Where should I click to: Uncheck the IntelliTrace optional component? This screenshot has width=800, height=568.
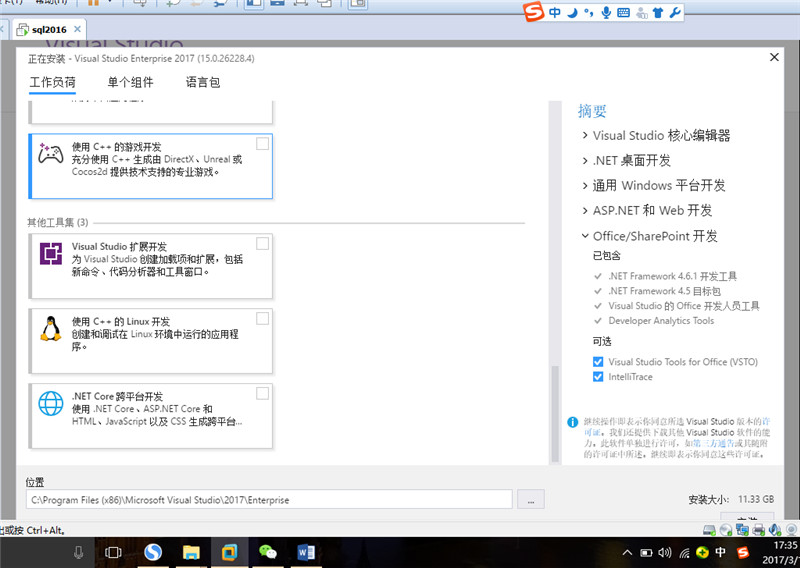(598, 377)
